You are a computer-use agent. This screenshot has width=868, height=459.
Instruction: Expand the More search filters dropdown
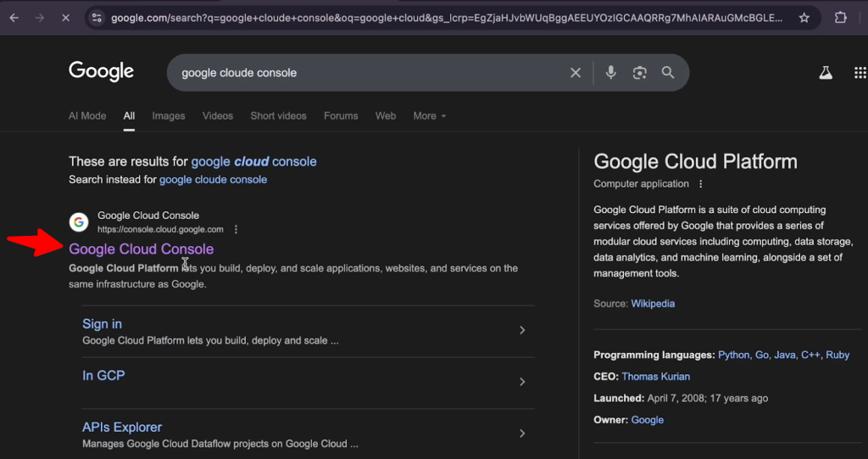(429, 116)
